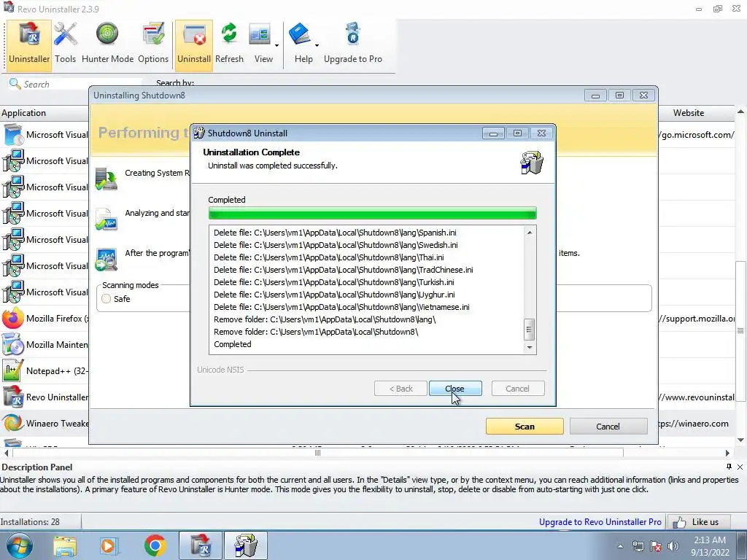Viewport: 747px width, 560px height.
Task: Click the Application column header
Action: pyautogui.click(x=44, y=113)
